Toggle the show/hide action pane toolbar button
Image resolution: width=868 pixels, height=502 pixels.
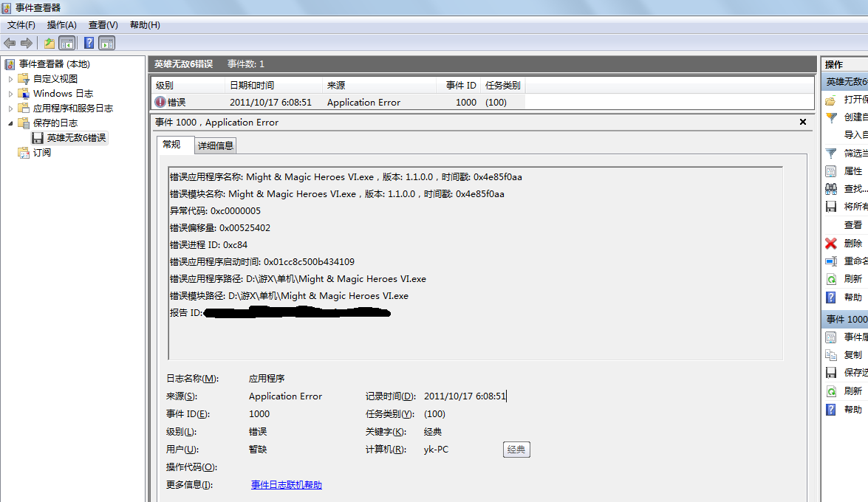[x=107, y=43]
